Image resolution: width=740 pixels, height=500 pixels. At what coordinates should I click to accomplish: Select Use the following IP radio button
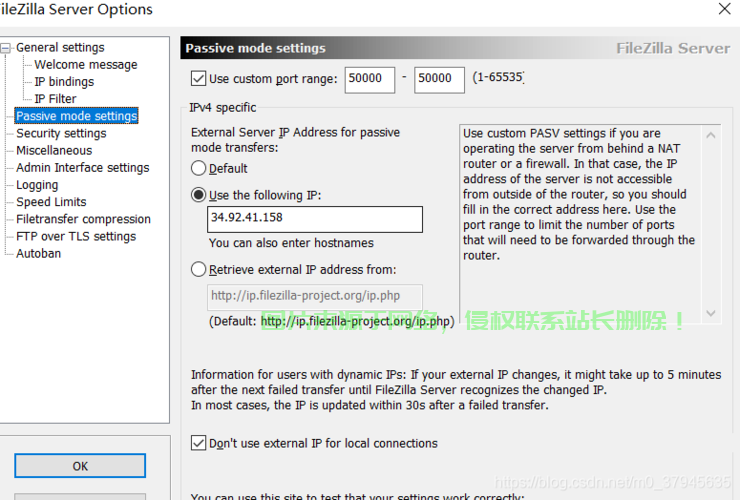pos(198,195)
